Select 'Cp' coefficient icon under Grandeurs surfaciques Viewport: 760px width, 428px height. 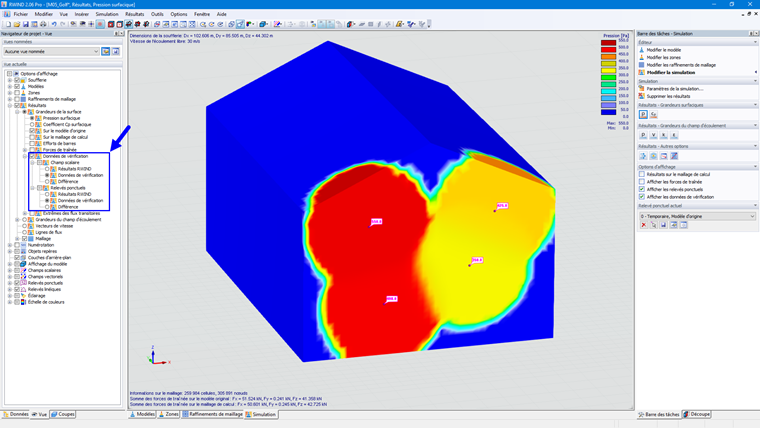coord(653,114)
